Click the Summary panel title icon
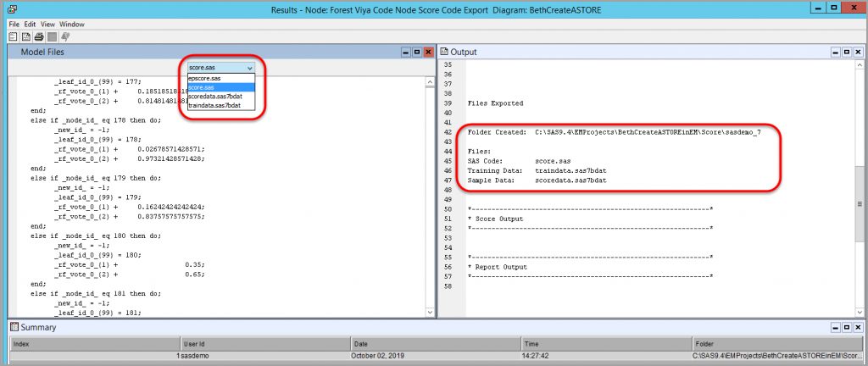 coord(13,327)
